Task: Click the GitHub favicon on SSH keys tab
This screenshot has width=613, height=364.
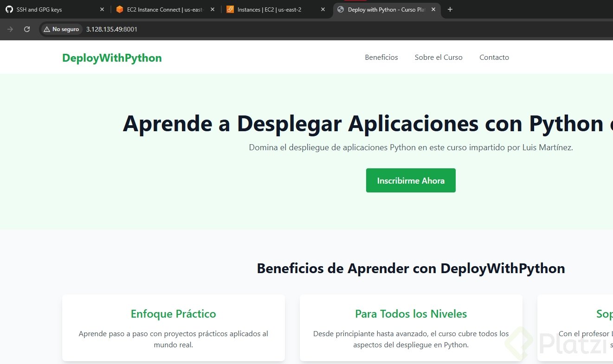Action: [9, 9]
